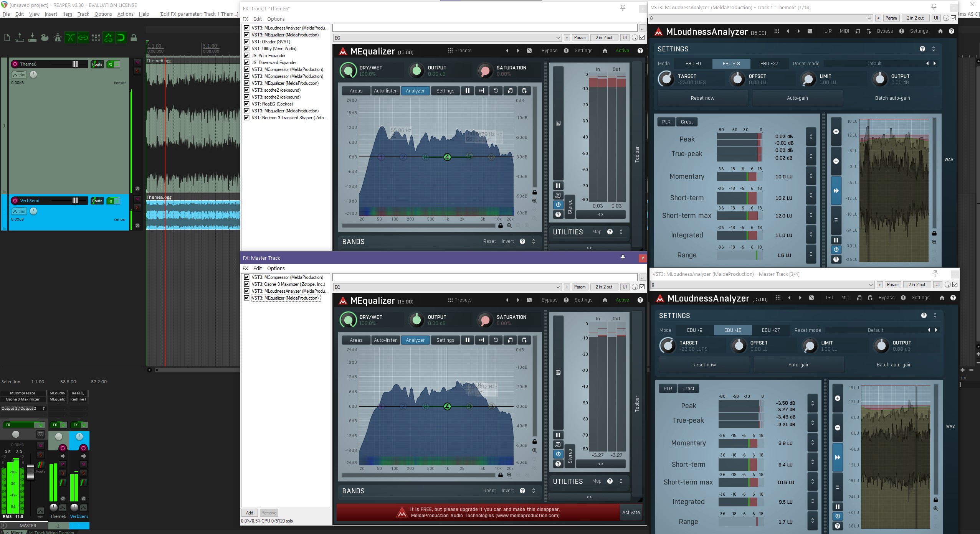Collapse the BANDS section in Track 1 MEqualizer
The height and width of the screenshot is (534, 980).
pos(533,241)
